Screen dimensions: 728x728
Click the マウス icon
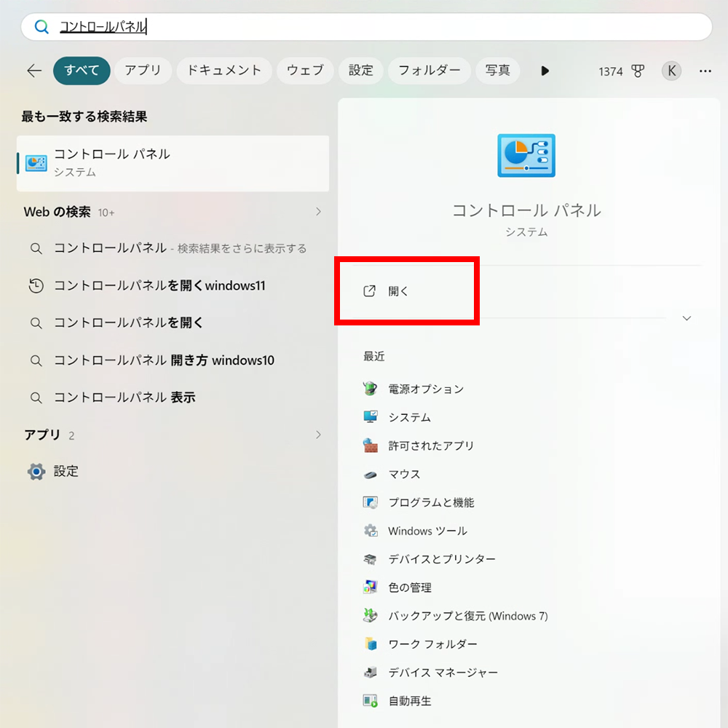[x=370, y=474]
